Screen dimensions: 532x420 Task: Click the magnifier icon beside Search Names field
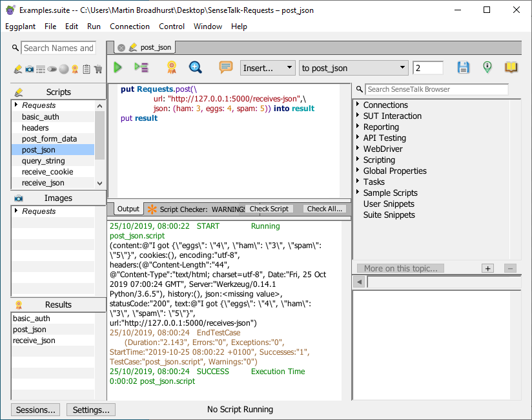15,48
